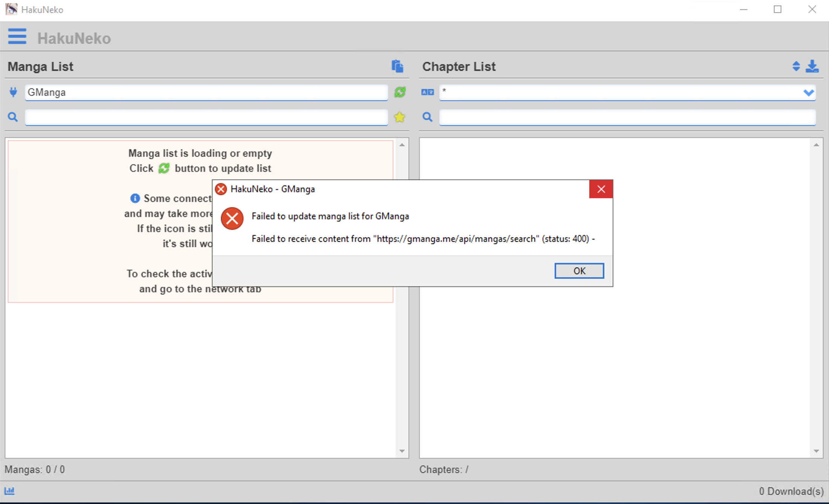Image resolution: width=829 pixels, height=504 pixels.
Task: Click the chapter search magnifier icon
Action: (427, 117)
